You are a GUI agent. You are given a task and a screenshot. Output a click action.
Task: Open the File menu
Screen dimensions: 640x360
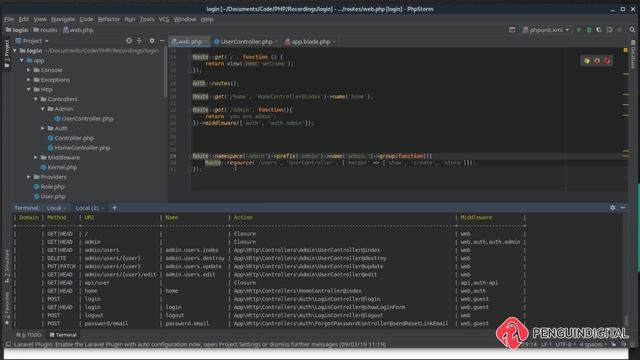[x=9, y=19]
